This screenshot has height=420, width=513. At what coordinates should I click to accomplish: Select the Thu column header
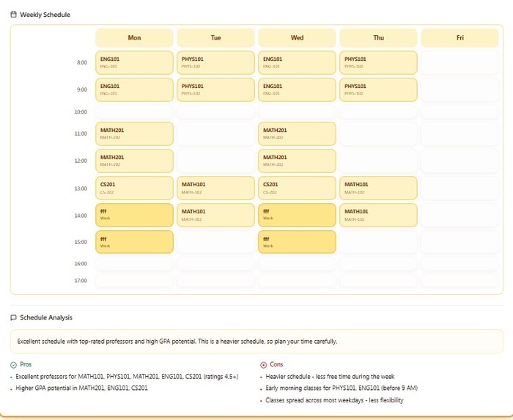pos(379,37)
